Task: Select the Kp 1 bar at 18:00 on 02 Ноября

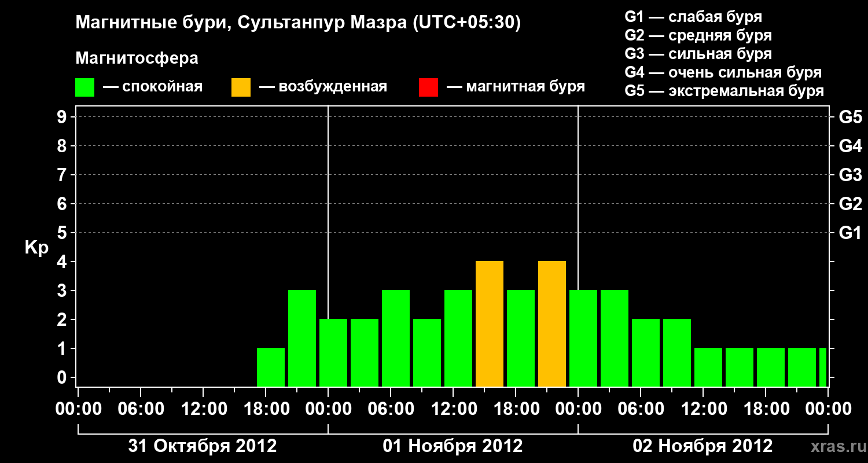Action: tap(771, 368)
